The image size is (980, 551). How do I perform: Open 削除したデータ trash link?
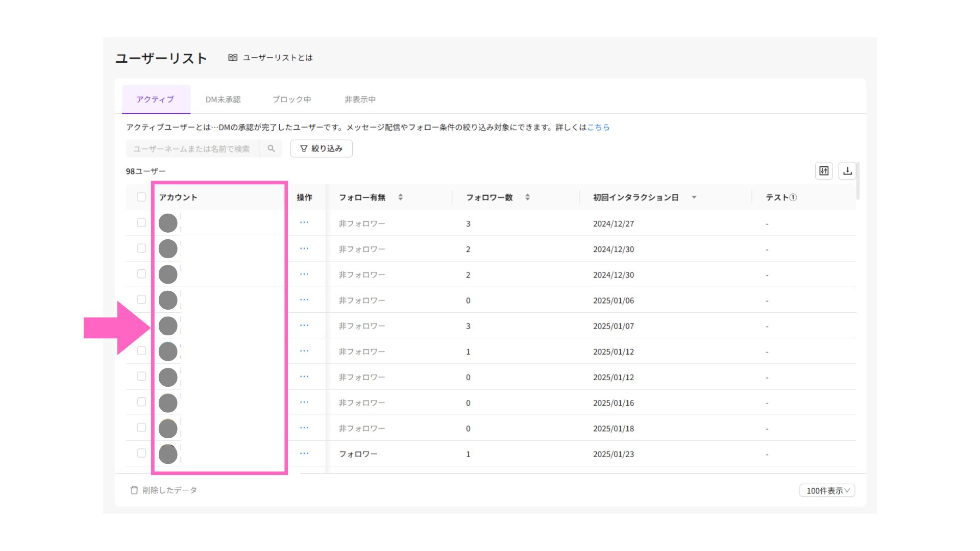[x=163, y=490]
